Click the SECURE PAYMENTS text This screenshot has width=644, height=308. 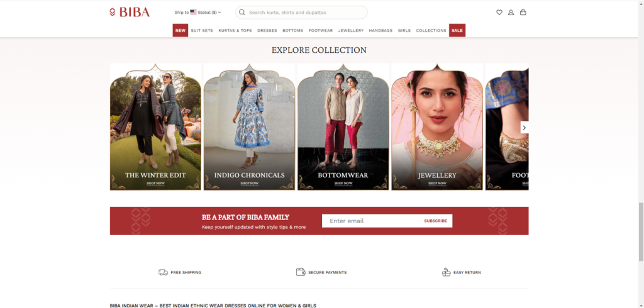pos(327,273)
